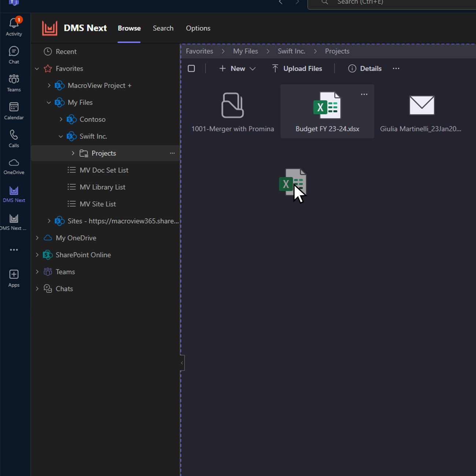Expand the Projects folder chevron

click(73, 153)
